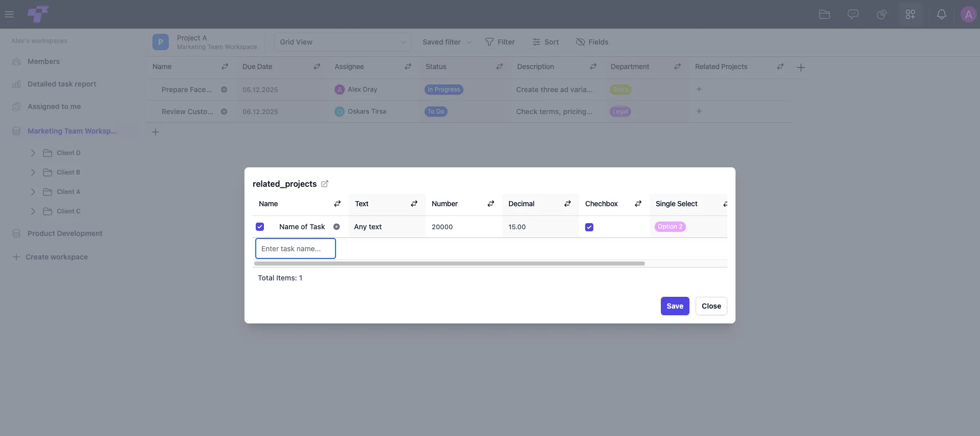The width and height of the screenshot is (980, 436).
Task: Click Create workspace
Action: coord(50,257)
